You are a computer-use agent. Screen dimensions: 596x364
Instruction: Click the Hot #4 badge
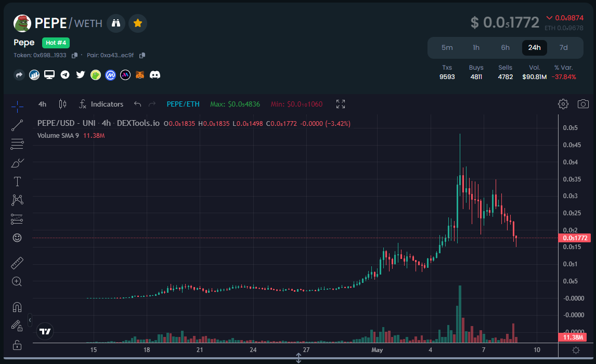click(x=56, y=43)
